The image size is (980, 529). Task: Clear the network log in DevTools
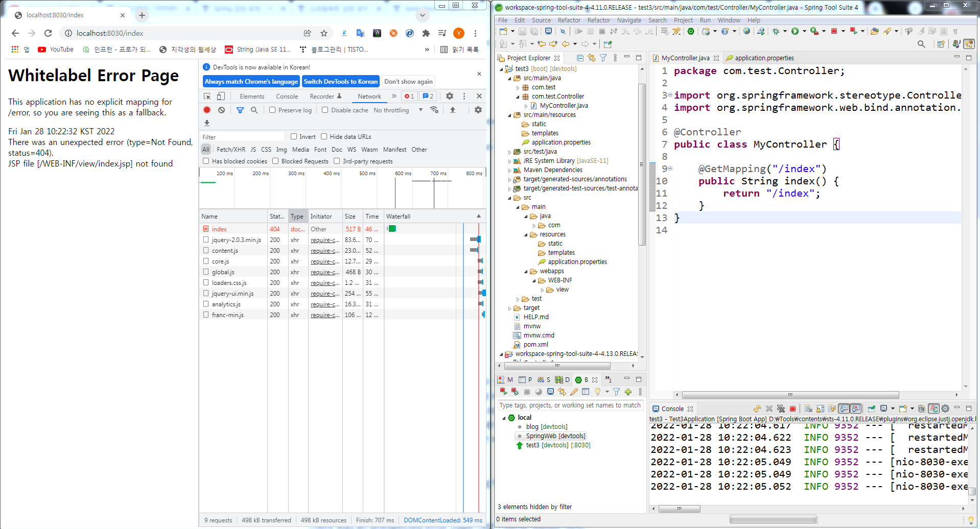point(221,110)
